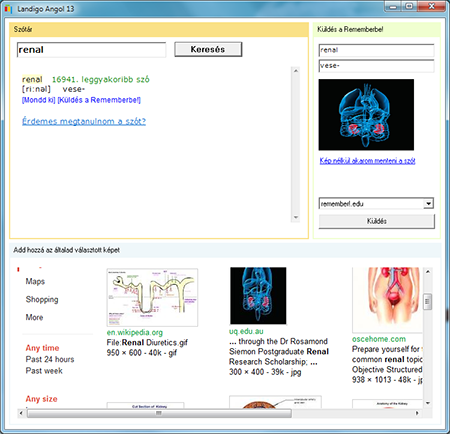Select the Past 24 hours filter
This screenshot has height=434, width=450.
[x=50, y=359]
